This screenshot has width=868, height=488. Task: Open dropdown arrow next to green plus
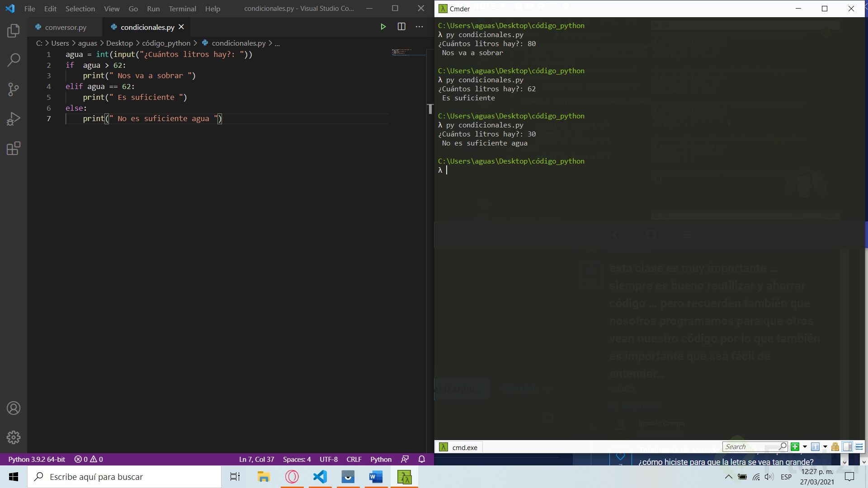click(805, 447)
